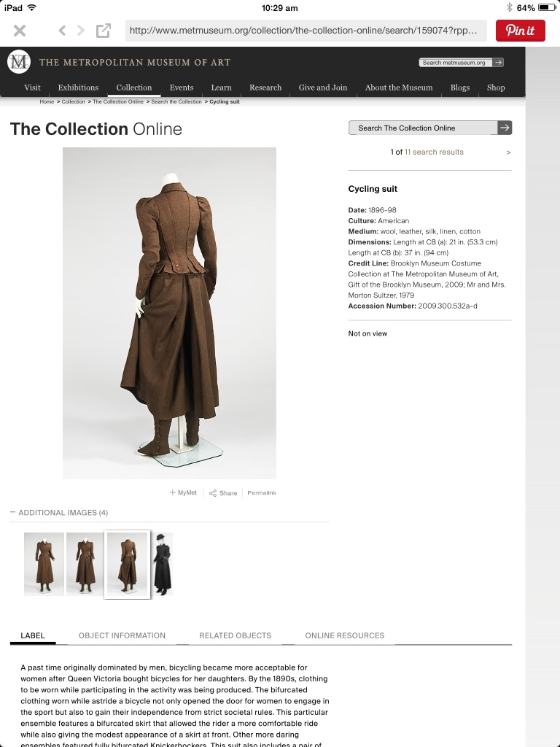Share the cycling suit page
The image size is (560, 747).
223,493
